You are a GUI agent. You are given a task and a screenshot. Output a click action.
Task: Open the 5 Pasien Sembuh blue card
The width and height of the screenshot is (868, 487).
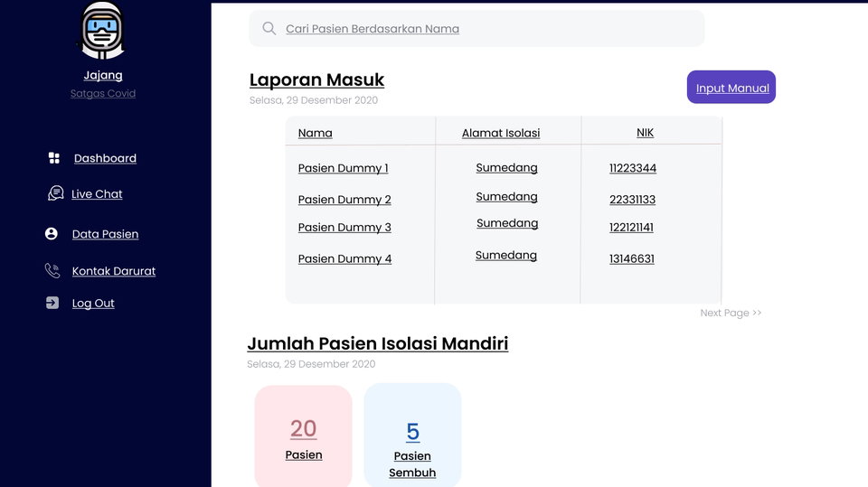pyautogui.click(x=412, y=435)
